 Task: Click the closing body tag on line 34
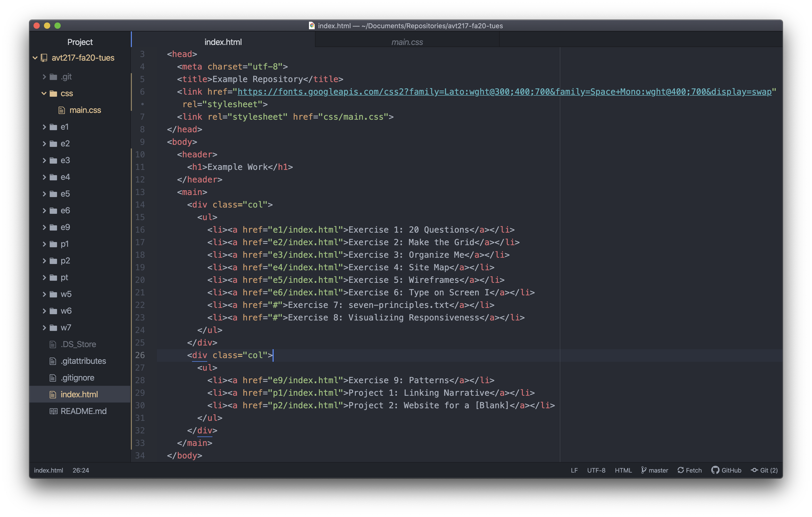pyautogui.click(x=184, y=456)
